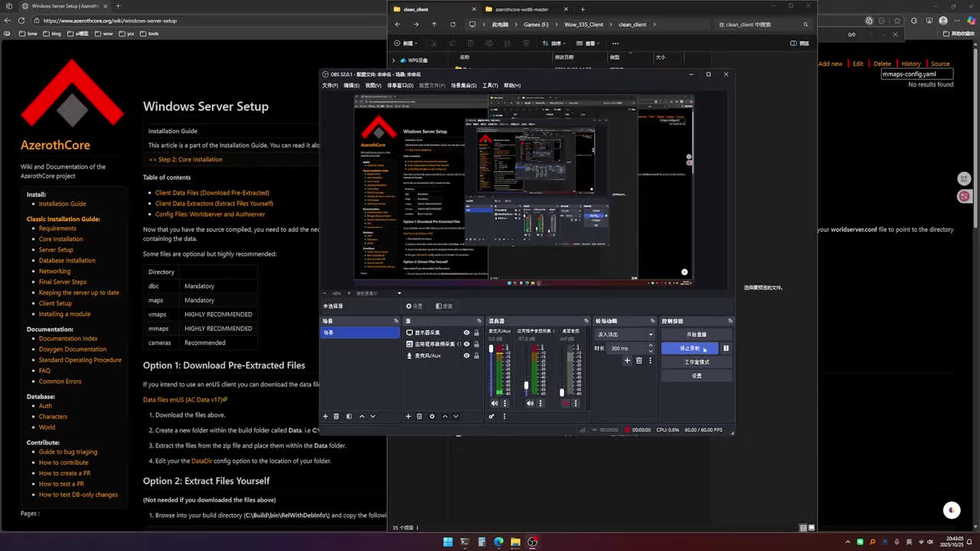Adjust the transition duration spinner arrows
980x551 pixels.
click(x=652, y=348)
